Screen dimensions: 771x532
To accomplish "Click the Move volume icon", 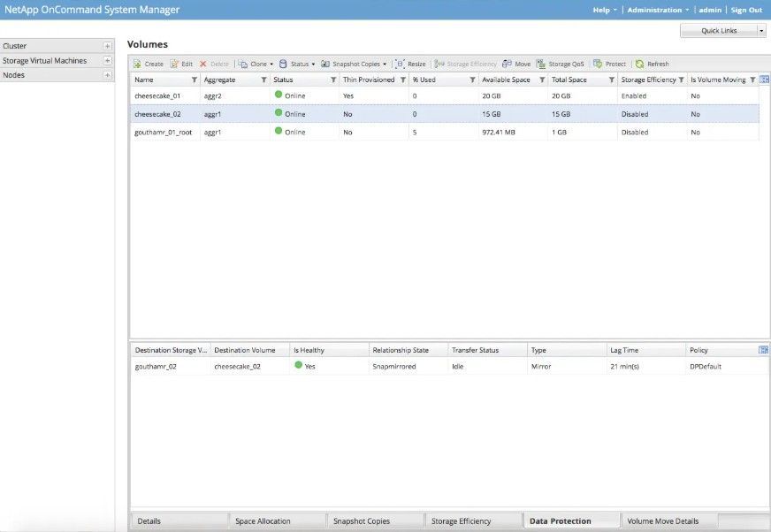I will coord(507,65).
